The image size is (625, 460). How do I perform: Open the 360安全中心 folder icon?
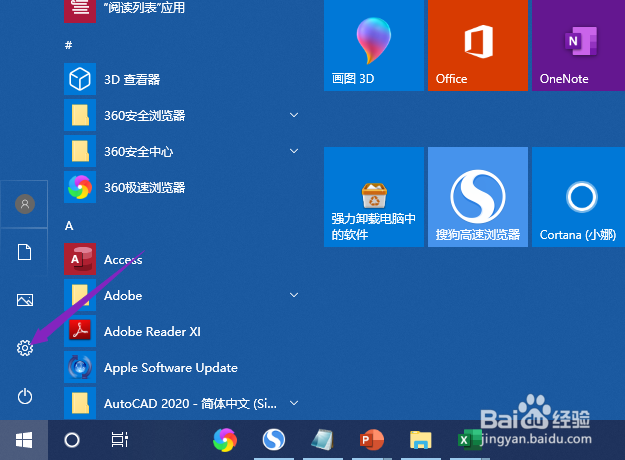click(x=80, y=151)
